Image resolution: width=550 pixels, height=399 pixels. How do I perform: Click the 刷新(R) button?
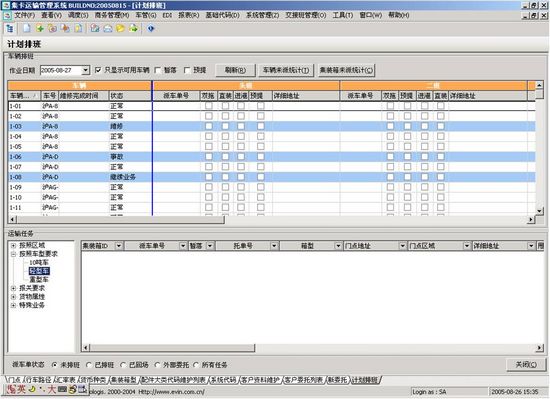tap(235, 70)
